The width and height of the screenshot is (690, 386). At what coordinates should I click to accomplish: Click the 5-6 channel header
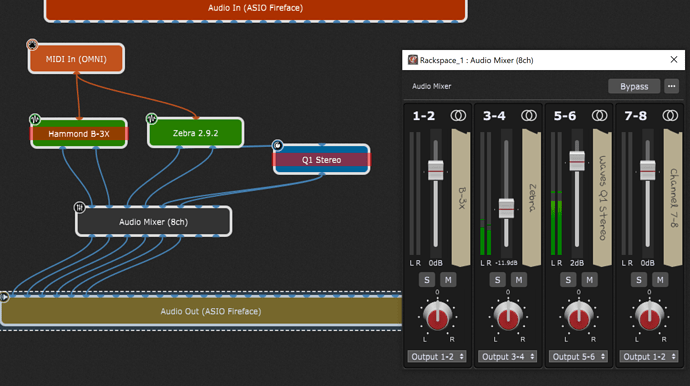(565, 116)
